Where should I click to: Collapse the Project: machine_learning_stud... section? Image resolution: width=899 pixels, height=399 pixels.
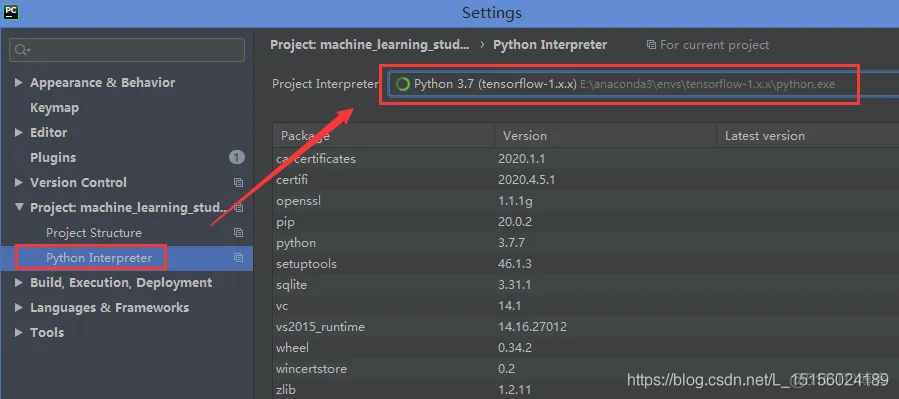18,208
